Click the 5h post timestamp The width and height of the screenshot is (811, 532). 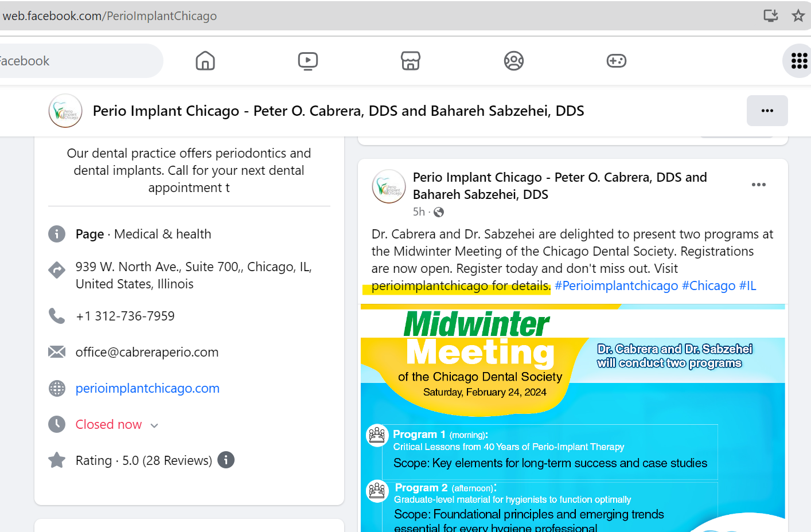(x=419, y=212)
